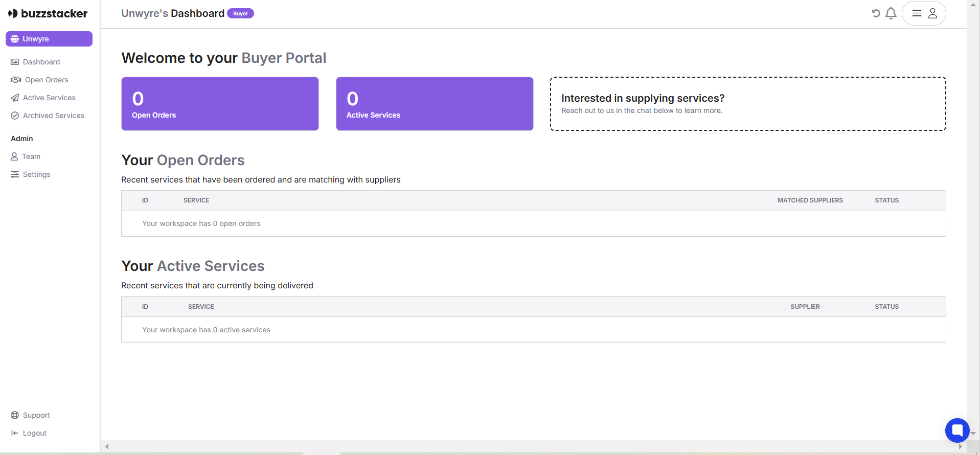Click the Support lifebuoy icon
The width and height of the screenshot is (980, 455).
pyautogui.click(x=15, y=415)
